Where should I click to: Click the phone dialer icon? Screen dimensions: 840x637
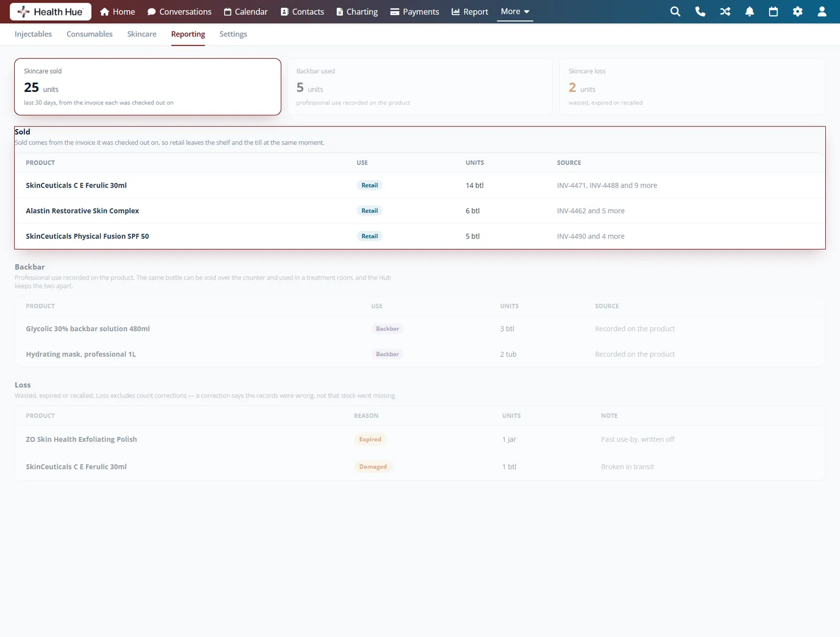(x=700, y=12)
